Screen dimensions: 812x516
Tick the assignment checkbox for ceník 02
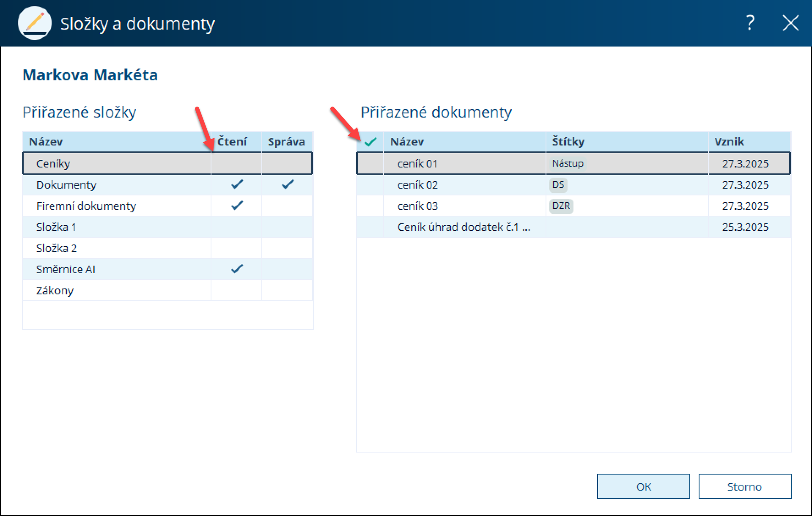coord(370,185)
